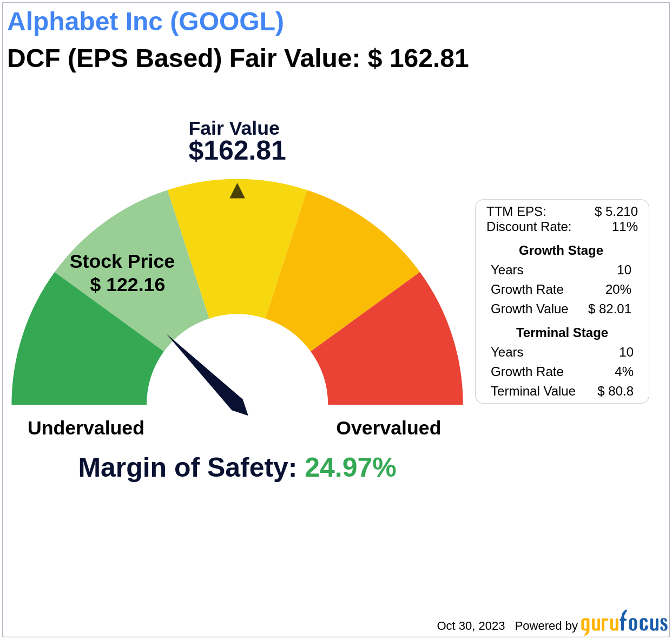Open the Alphabet Inc (GOOGL) title link
Image resolution: width=672 pixels, height=639 pixels.
(146, 22)
